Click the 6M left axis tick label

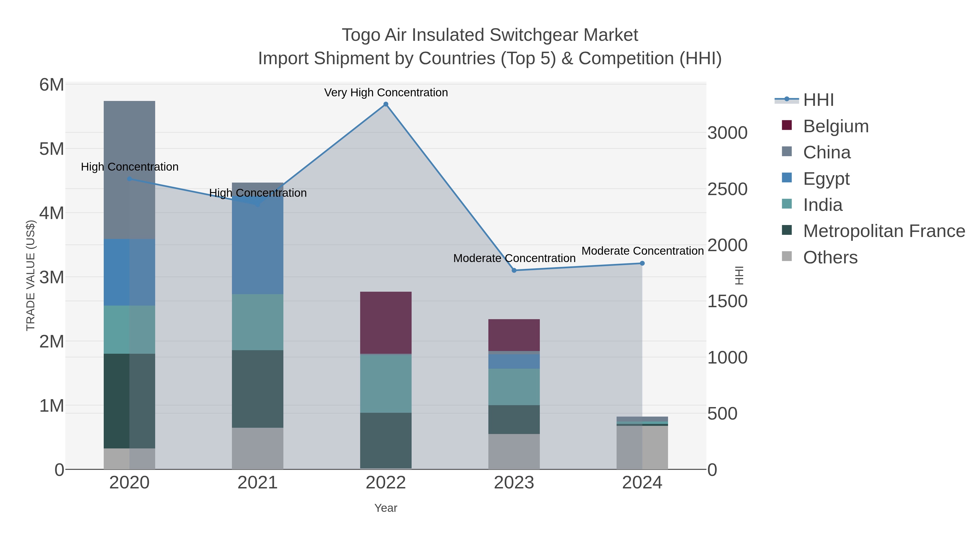coord(52,85)
